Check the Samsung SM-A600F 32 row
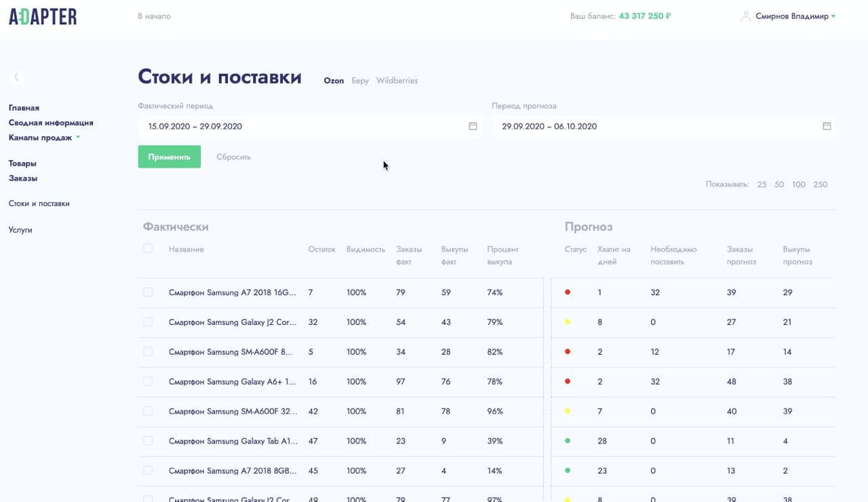The width and height of the screenshot is (868, 502). (148, 411)
